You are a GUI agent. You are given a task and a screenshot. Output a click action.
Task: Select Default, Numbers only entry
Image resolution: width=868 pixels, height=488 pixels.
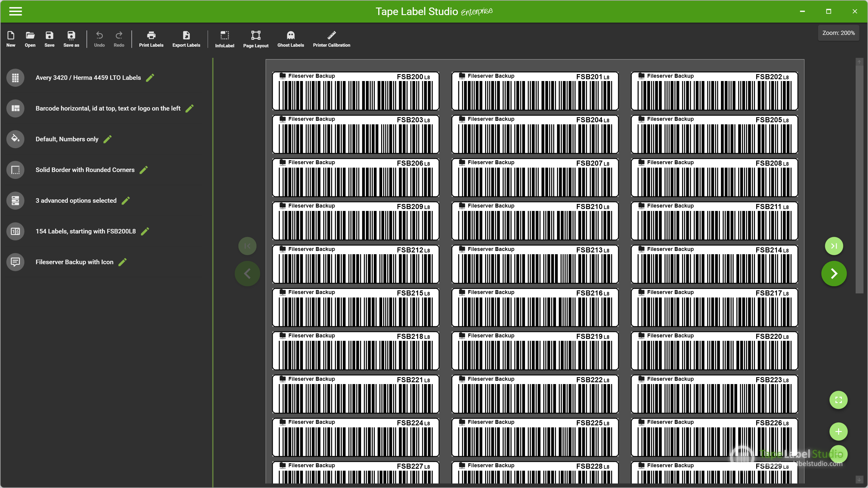[67, 139]
